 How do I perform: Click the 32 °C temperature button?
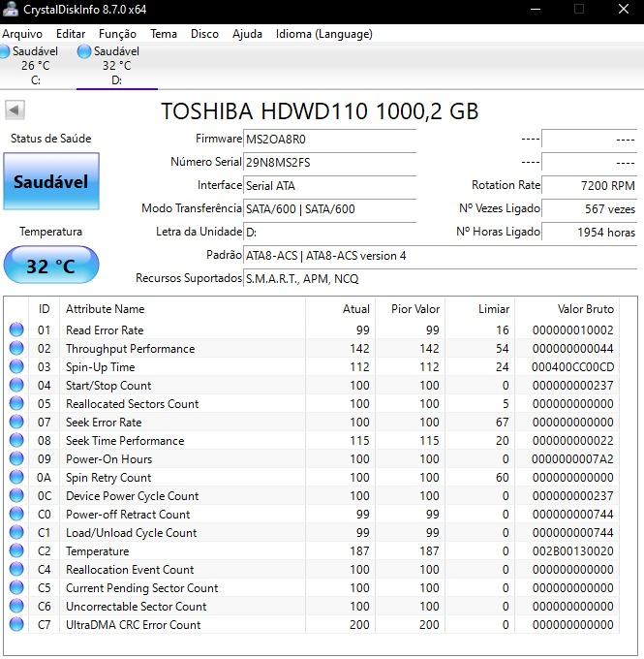[x=51, y=266]
